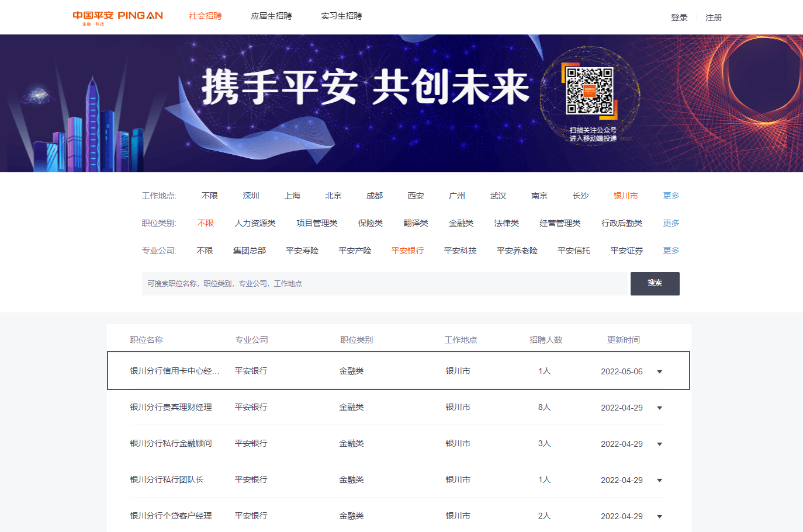
Task: Expand 更多 job categories
Action: pyautogui.click(x=671, y=223)
